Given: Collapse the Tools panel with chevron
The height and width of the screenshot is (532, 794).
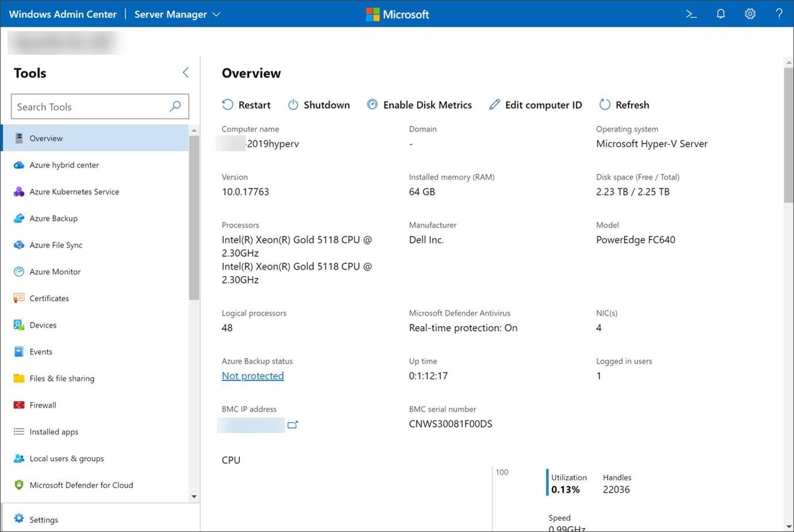Looking at the screenshot, I should pyautogui.click(x=185, y=72).
